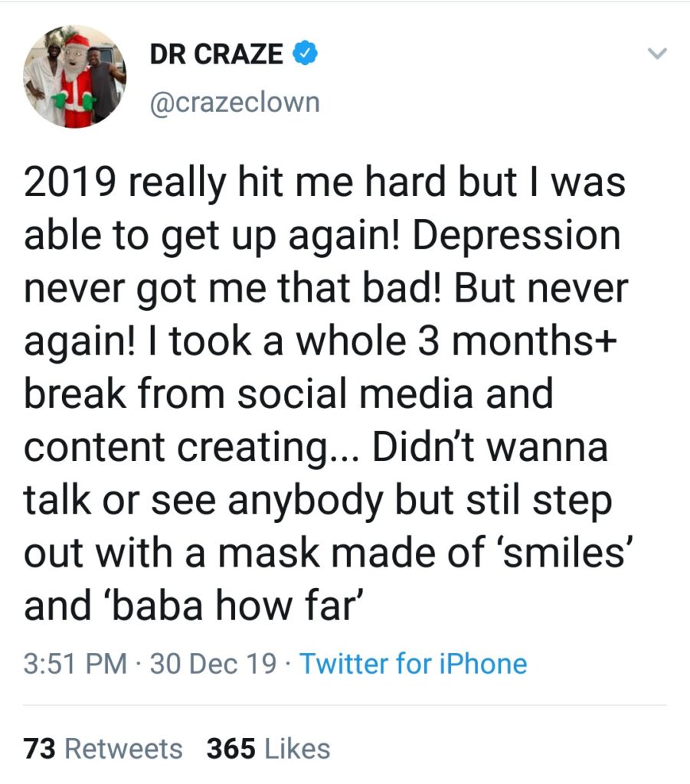Open the tweet options chevron dropdown
690x784 pixels.
pos(656,54)
